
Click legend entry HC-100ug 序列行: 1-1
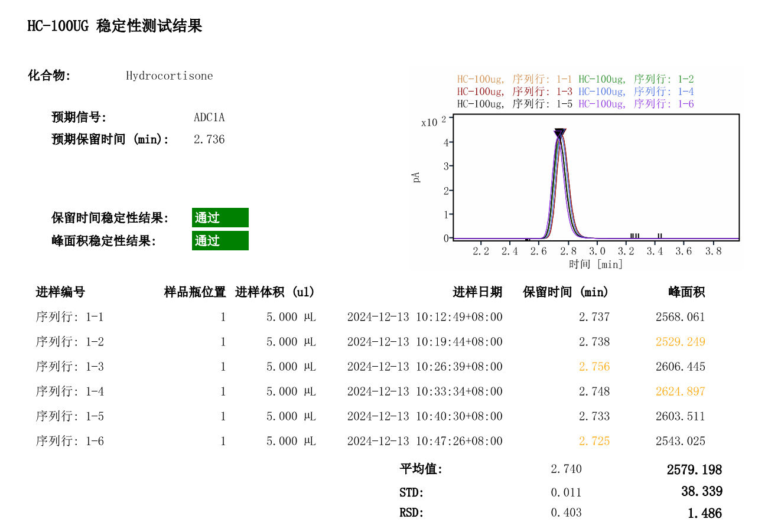coord(515,79)
